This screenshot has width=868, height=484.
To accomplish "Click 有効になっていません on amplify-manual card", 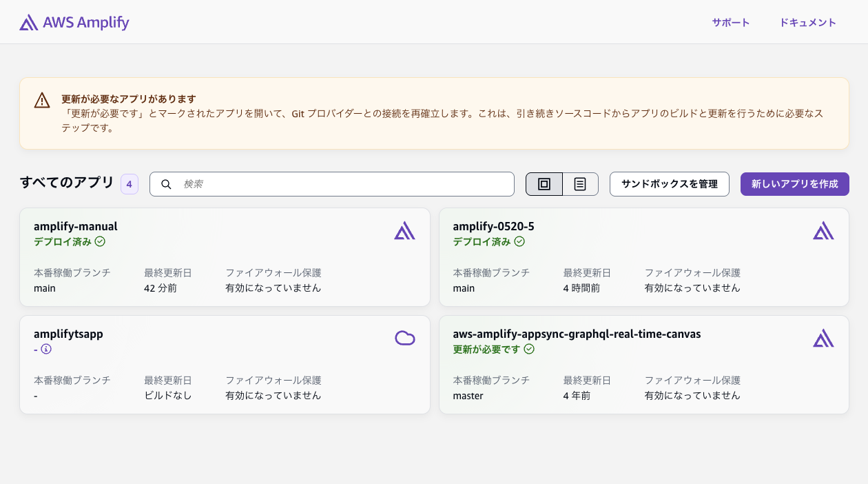I will (x=273, y=288).
